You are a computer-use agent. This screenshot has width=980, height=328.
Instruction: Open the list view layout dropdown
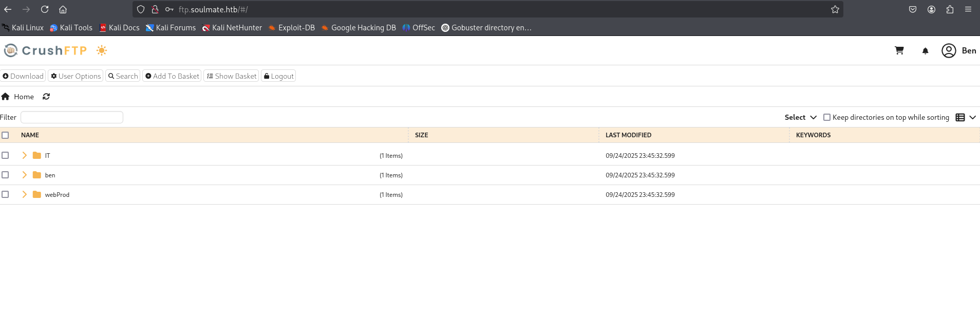965,117
